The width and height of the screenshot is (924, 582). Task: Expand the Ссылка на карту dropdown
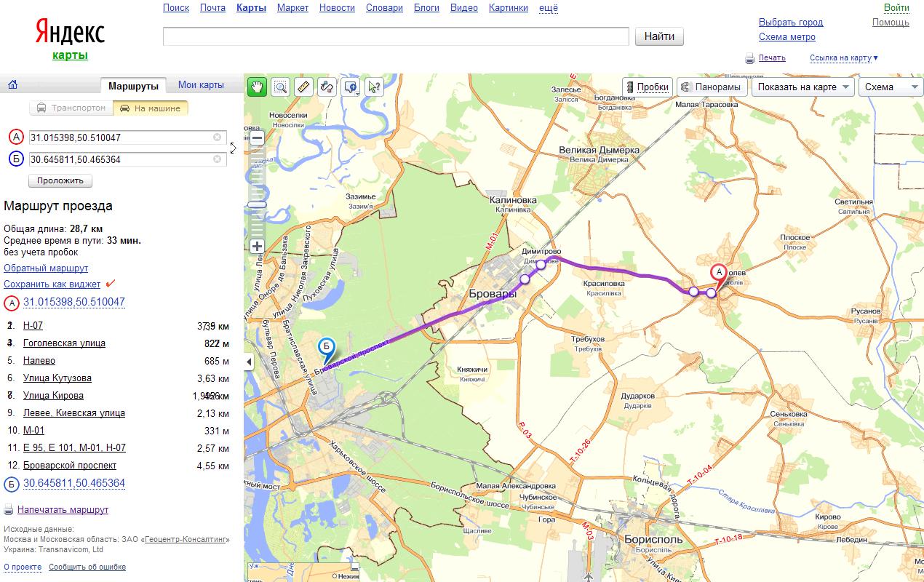(x=844, y=58)
